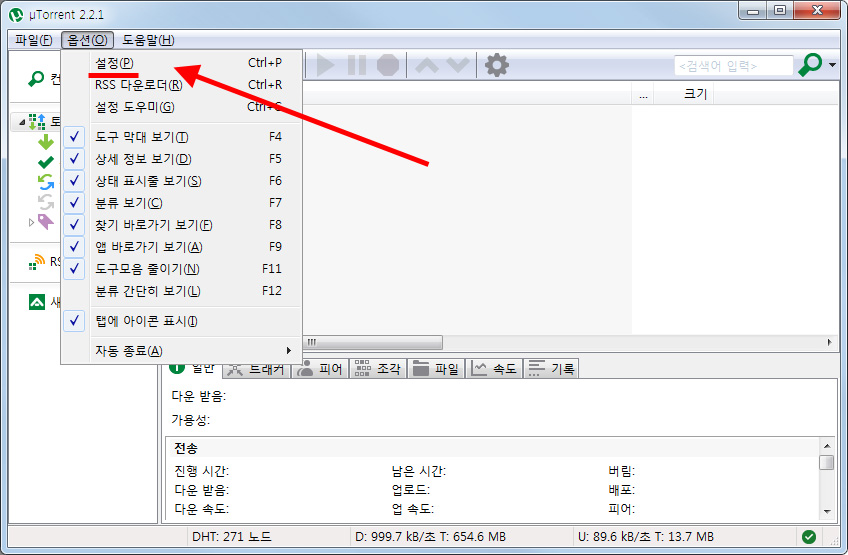Click detail pane scrollbar down arrow
The image size is (848, 555).
[827, 511]
